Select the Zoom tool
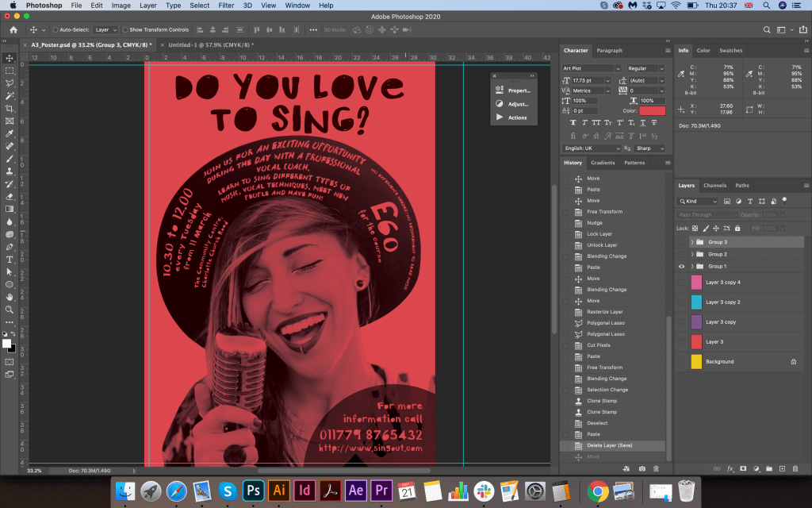This screenshot has width=812, height=508. [x=10, y=310]
